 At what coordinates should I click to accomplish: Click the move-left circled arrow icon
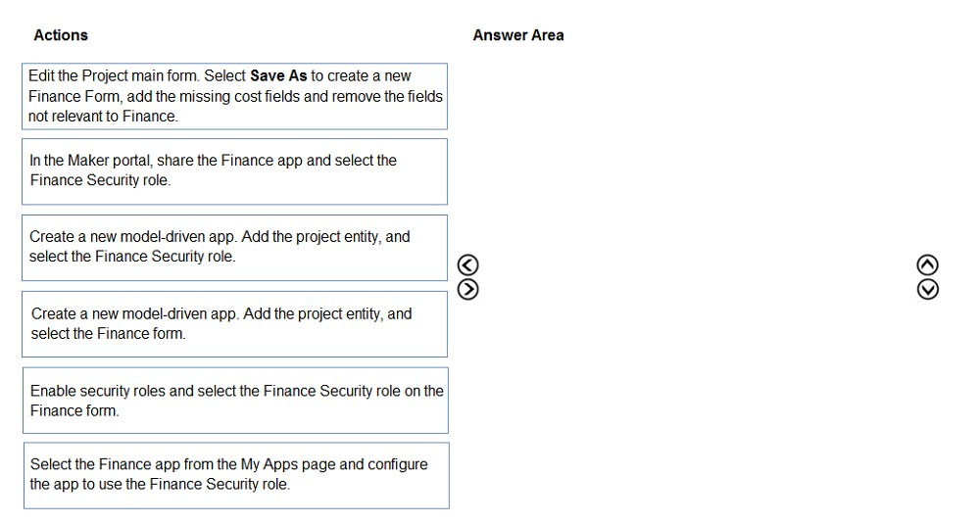467,265
